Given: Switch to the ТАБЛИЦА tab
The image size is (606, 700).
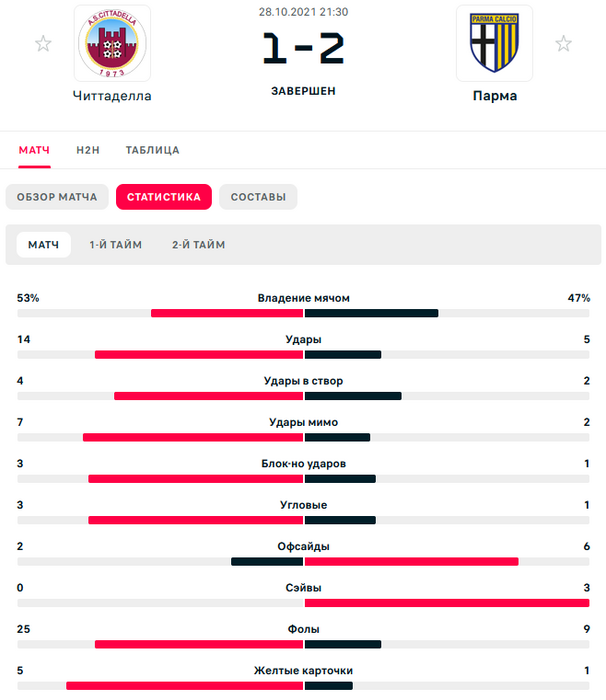Looking at the screenshot, I should pyautogui.click(x=152, y=150).
